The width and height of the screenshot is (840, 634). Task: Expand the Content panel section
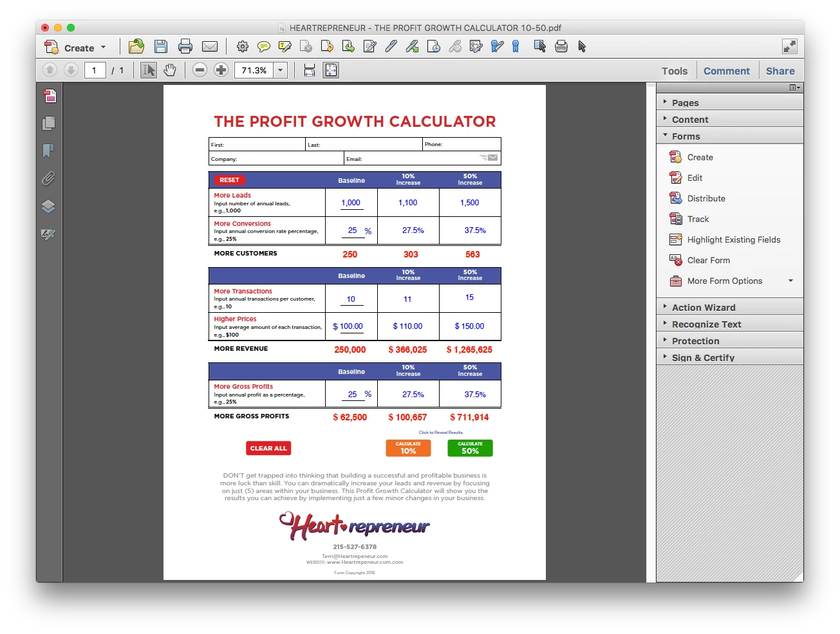click(x=730, y=119)
